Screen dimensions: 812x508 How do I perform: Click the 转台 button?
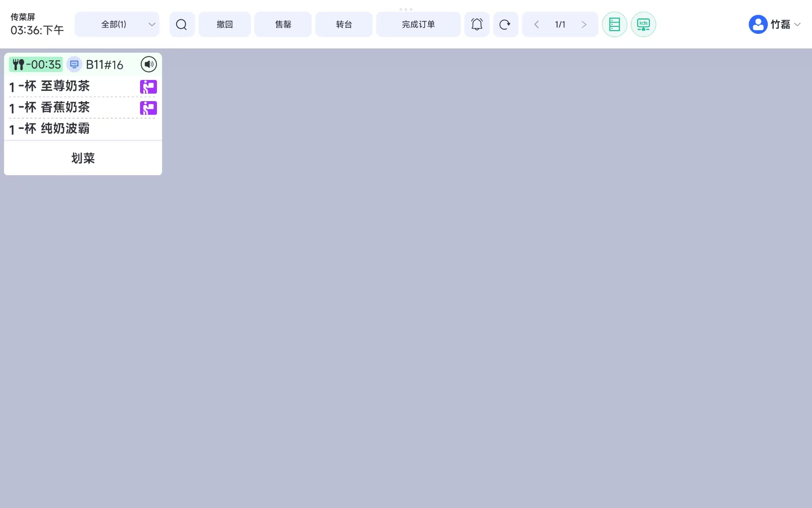point(344,24)
